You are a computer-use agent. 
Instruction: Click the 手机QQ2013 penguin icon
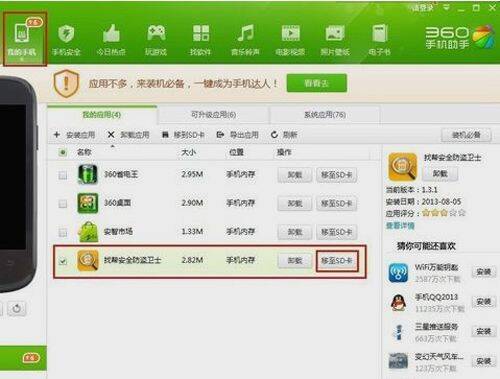click(398, 303)
